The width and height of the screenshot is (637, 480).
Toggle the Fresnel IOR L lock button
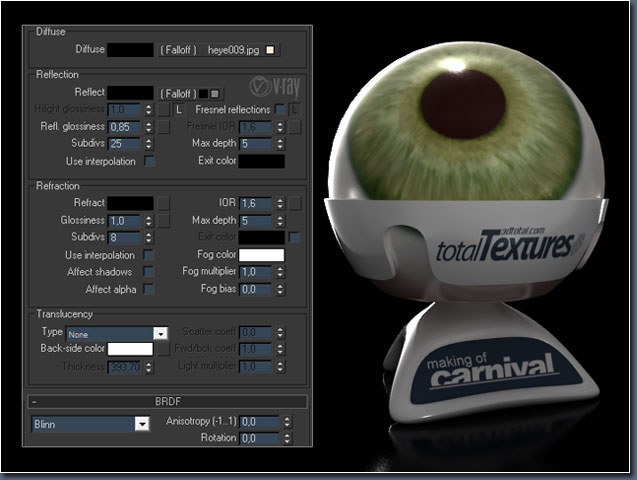click(295, 109)
